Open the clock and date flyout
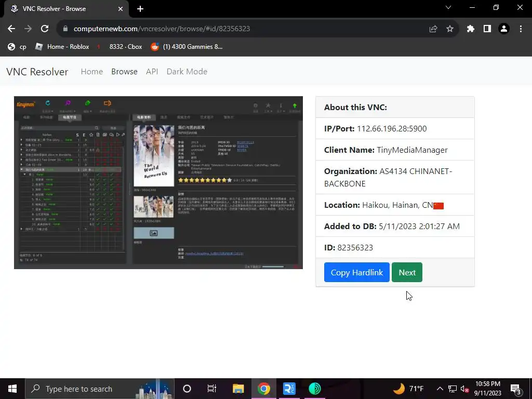Screen dimensions: 532x399 pos(487,389)
